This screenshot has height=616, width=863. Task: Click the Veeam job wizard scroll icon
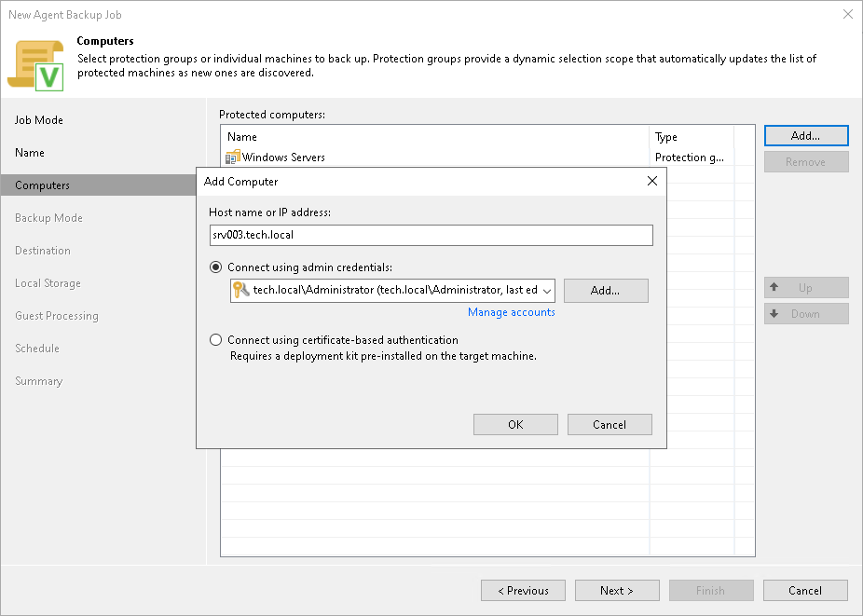point(35,65)
